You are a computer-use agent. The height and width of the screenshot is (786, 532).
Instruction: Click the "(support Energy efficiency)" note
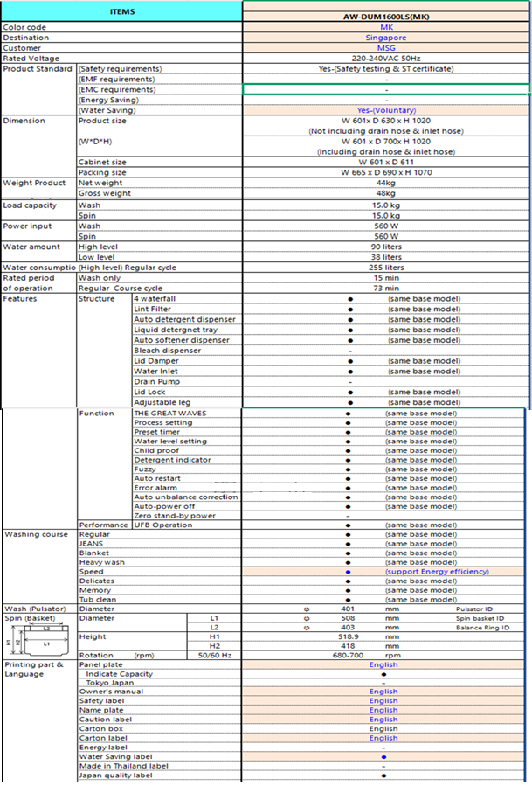click(437, 572)
